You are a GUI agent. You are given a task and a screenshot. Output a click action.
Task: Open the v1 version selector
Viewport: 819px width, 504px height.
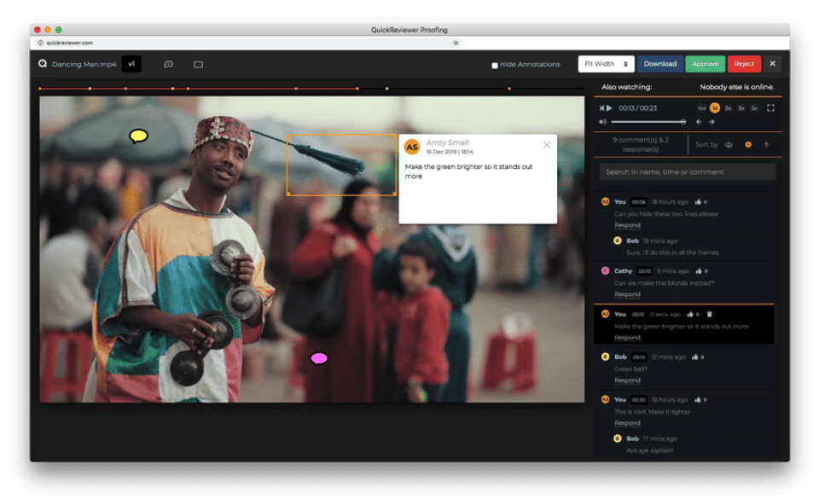point(131,64)
